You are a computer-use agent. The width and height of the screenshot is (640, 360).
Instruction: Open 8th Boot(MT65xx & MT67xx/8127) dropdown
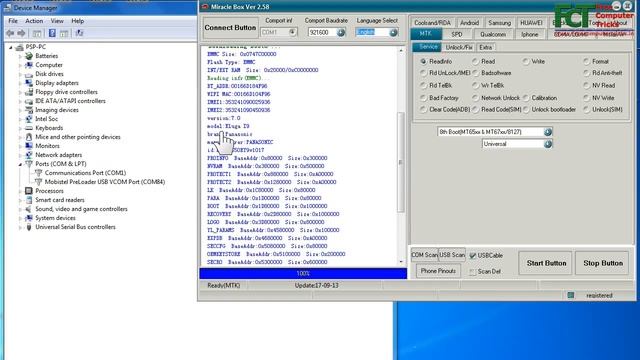[x=548, y=132]
